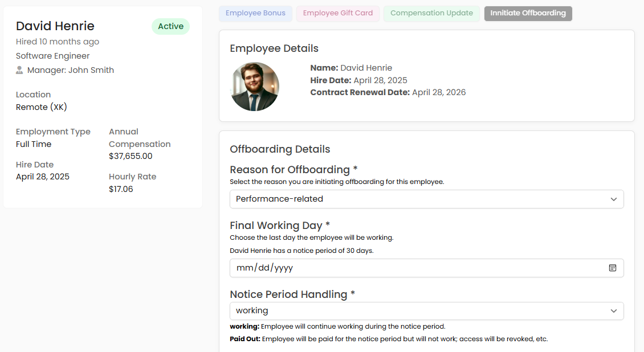Image resolution: width=644 pixels, height=352 pixels.
Task: Open the Employee Gift Card tab
Action: (338, 13)
